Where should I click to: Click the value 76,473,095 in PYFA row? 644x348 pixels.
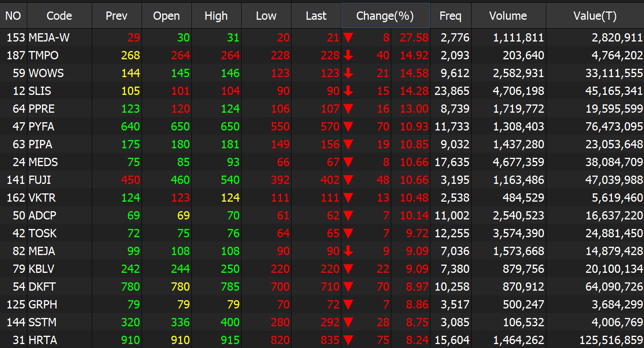coord(614,127)
